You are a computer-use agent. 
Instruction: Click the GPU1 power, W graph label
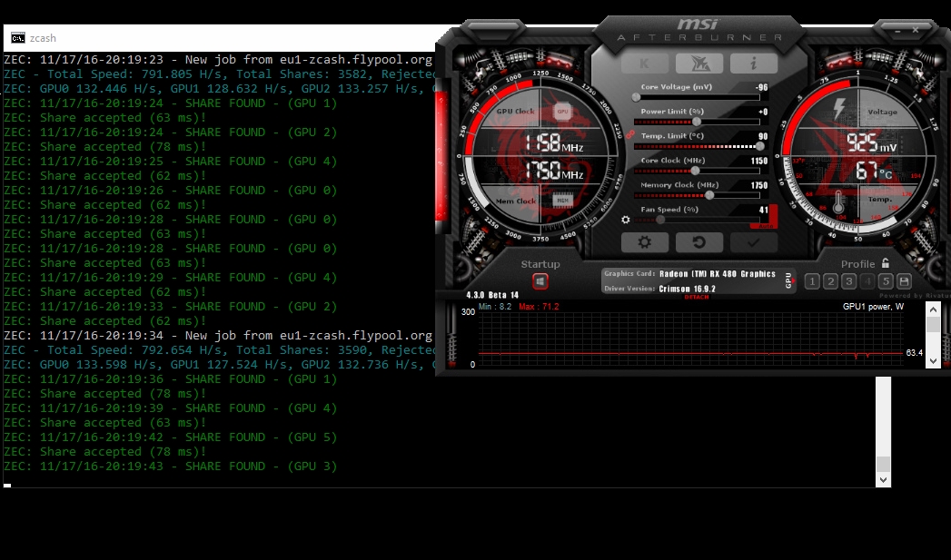tap(873, 307)
